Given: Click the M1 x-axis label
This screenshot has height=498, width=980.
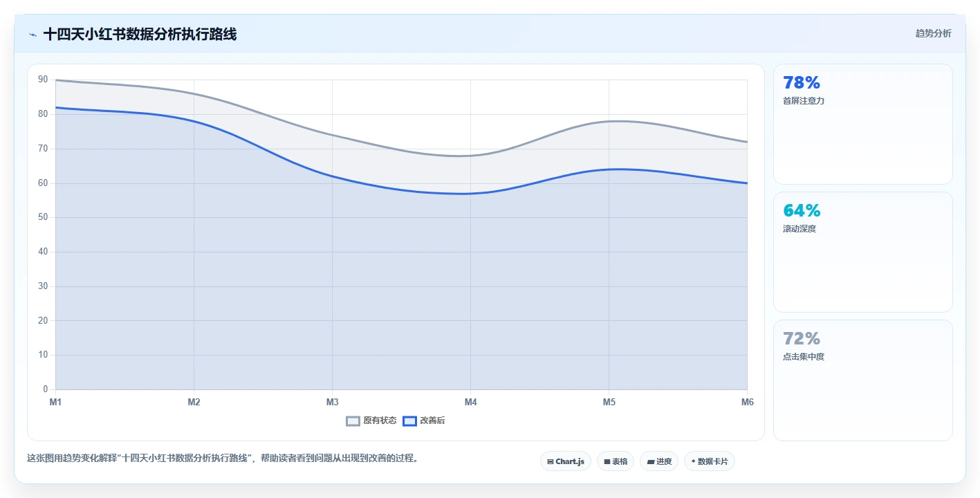Looking at the screenshot, I should (x=55, y=402).
